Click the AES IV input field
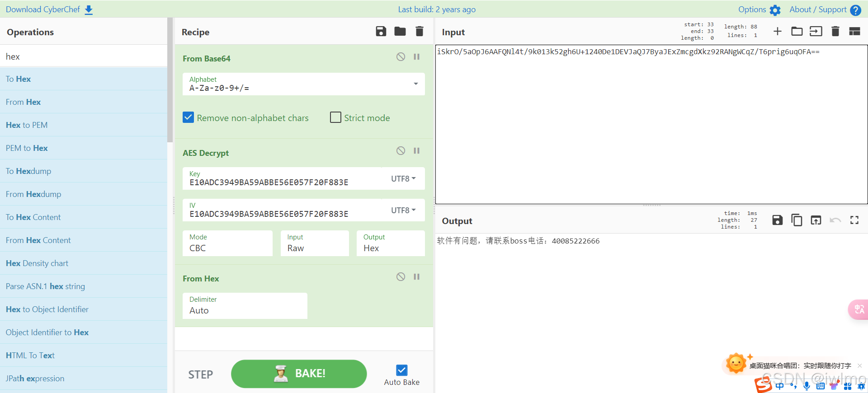 [283, 210]
